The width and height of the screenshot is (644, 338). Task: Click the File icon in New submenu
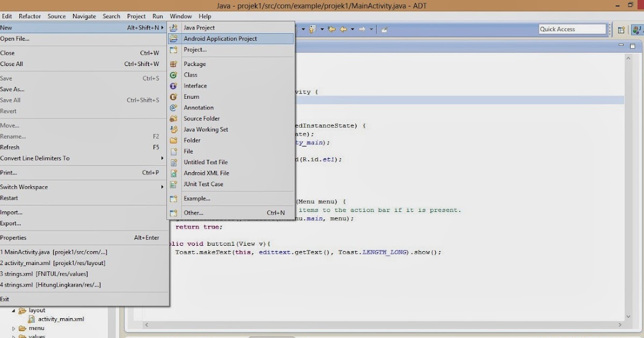[173, 151]
